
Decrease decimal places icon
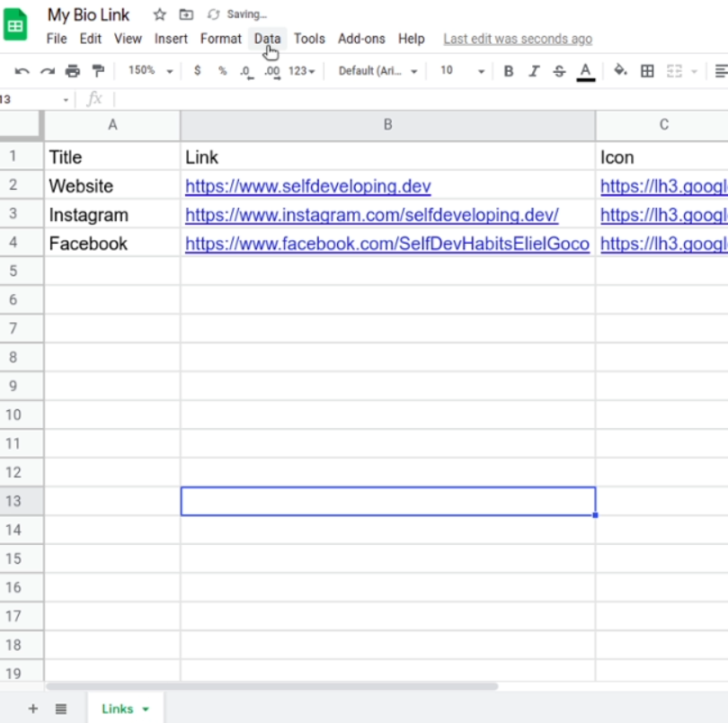tap(246, 72)
